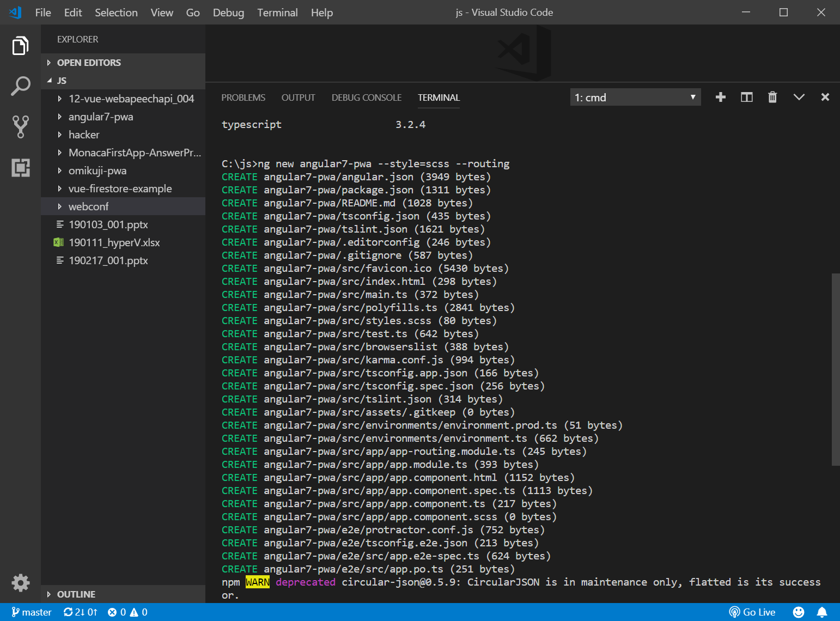
Task: Open the Manage gear settings icon
Action: tap(20, 582)
